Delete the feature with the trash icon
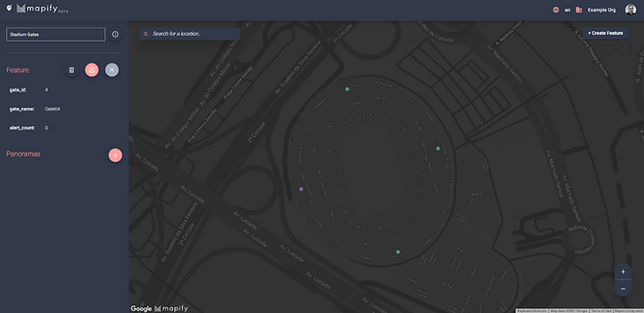The height and width of the screenshot is (313, 644). click(71, 70)
